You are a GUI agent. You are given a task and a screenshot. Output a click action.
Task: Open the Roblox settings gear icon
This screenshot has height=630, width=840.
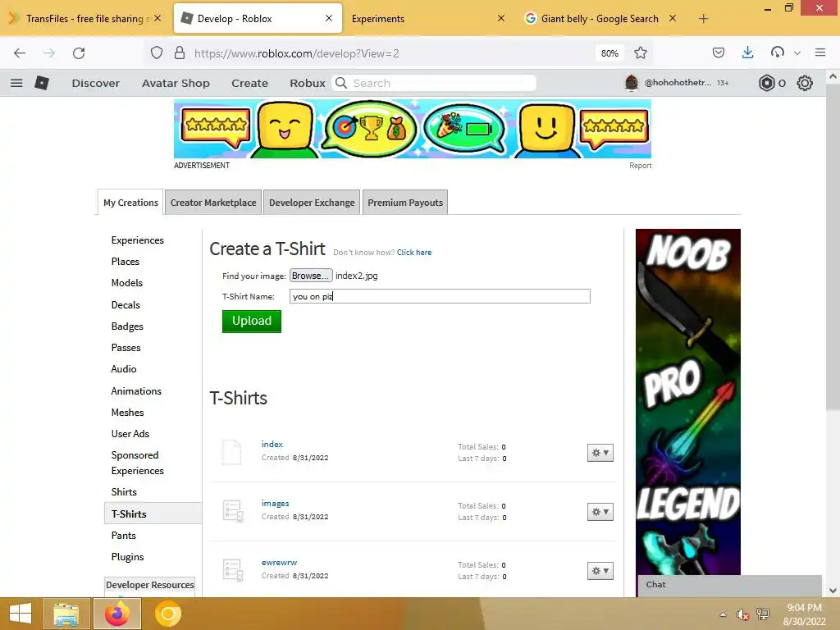coord(805,83)
